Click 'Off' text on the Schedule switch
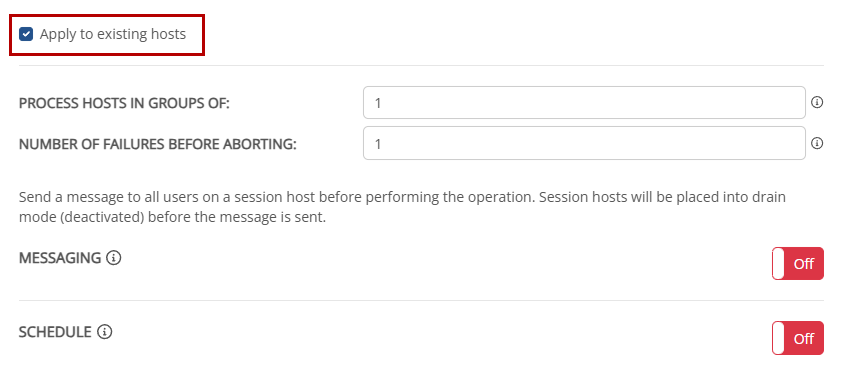The image size is (844, 370). pos(804,339)
